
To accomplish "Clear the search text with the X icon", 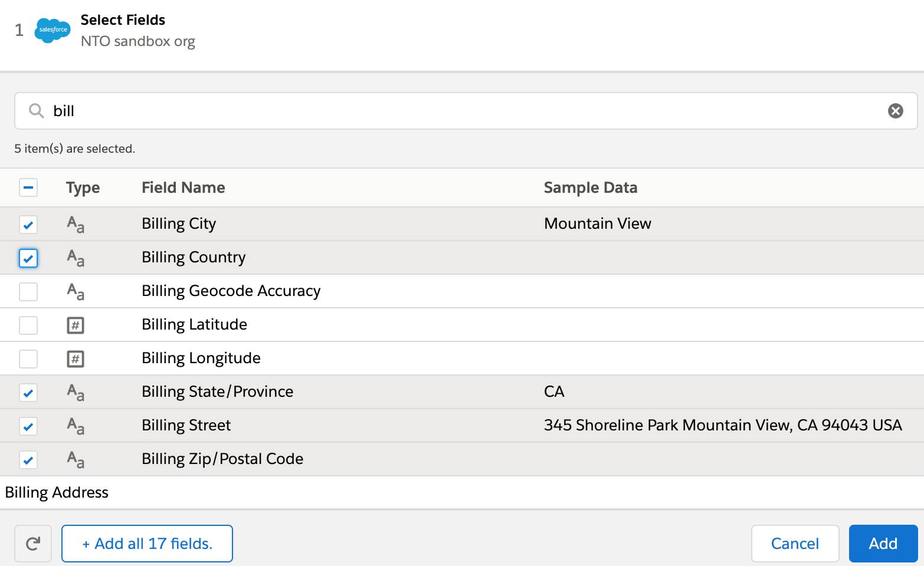I will [895, 111].
